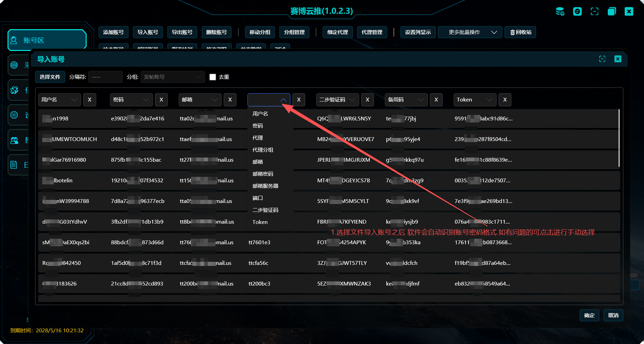
Task: Open the 回收站 recycle bin
Action: point(520,32)
